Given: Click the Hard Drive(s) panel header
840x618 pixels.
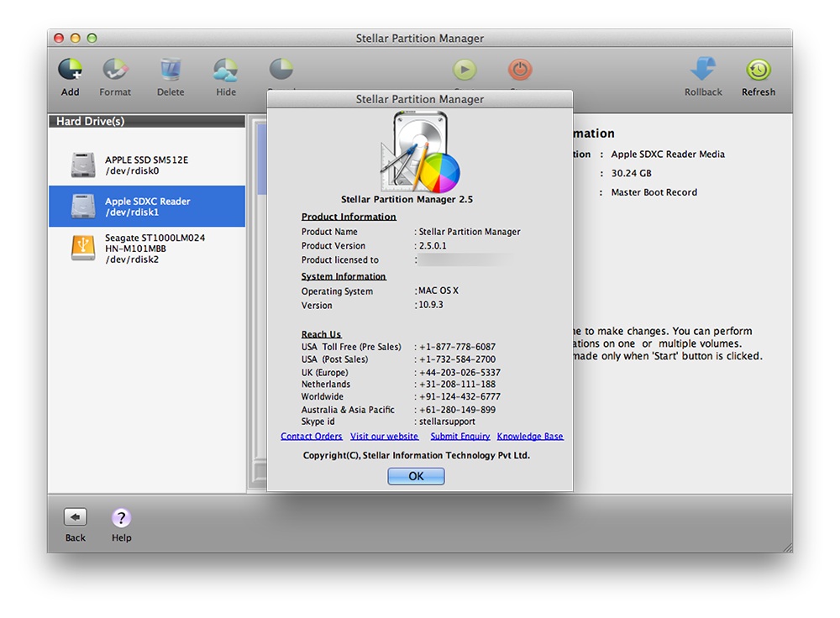Looking at the screenshot, I should (x=147, y=121).
